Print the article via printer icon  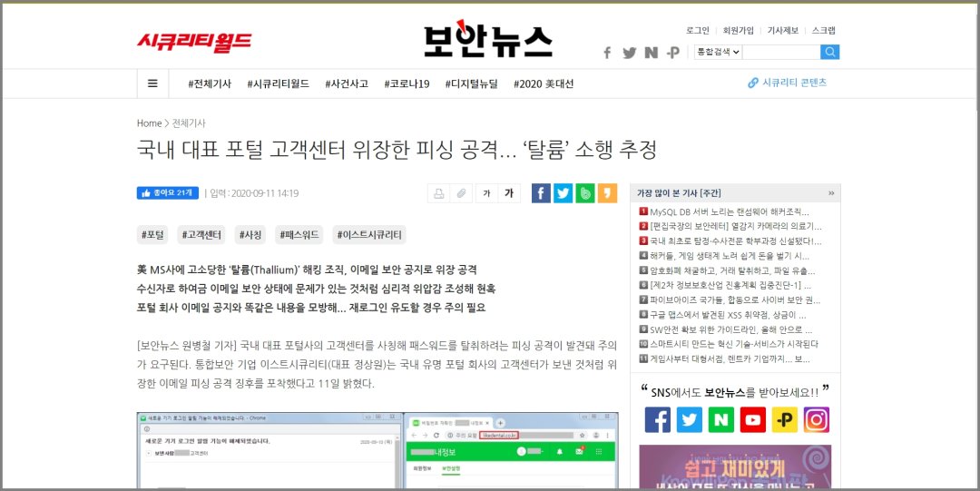(x=438, y=193)
